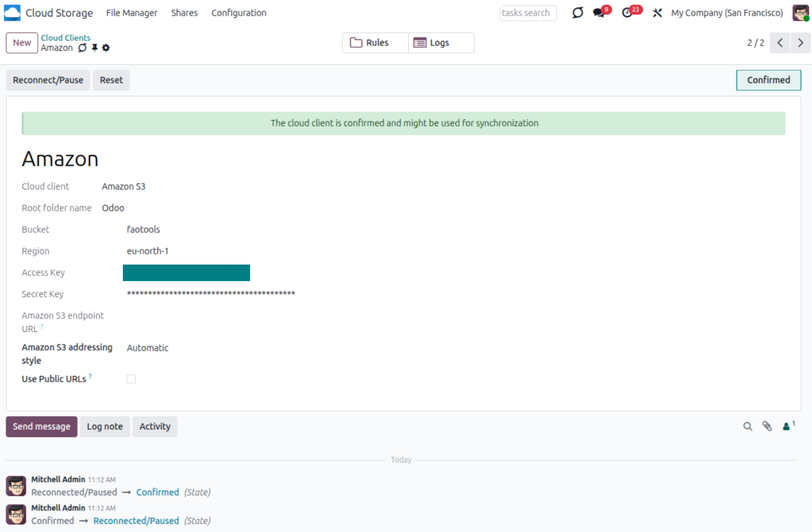Open the refresh icon in top navbar

578,12
